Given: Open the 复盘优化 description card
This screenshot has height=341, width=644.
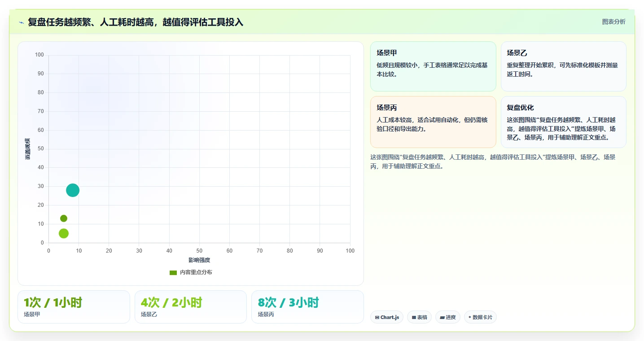Looking at the screenshot, I should [x=563, y=122].
